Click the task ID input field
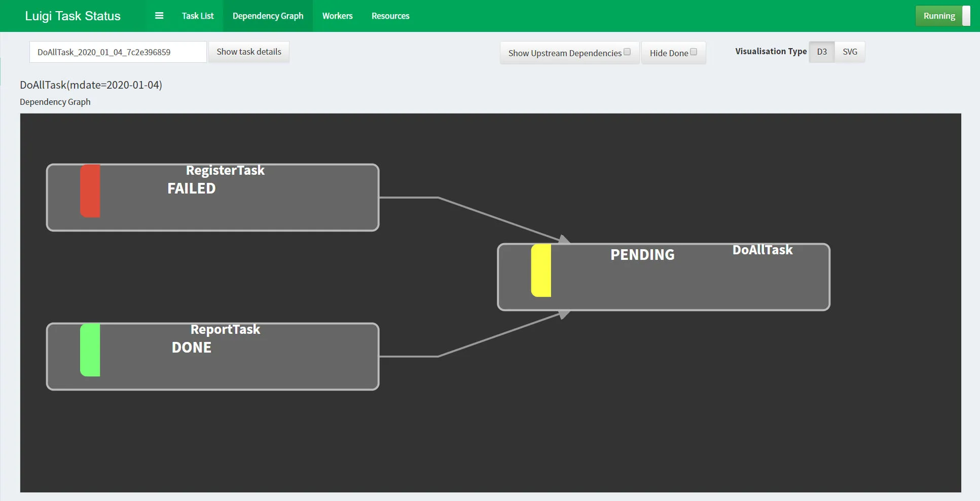The width and height of the screenshot is (980, 501). point(118,52)
